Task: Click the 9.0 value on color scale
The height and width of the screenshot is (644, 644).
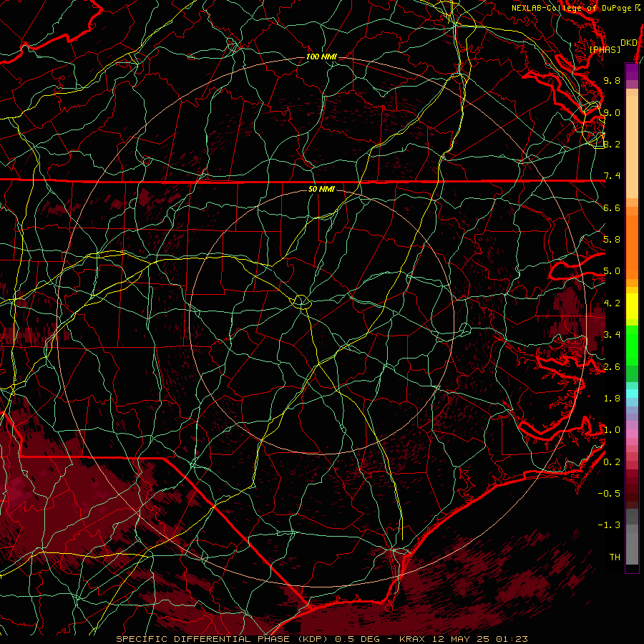Action: (x=612, y=112)
